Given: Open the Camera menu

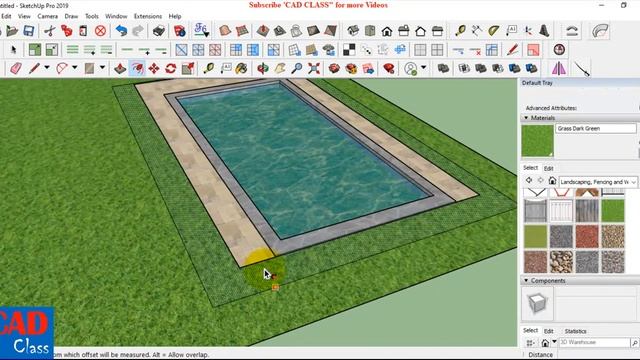Looking at the screenshot, I should [48, 16].
